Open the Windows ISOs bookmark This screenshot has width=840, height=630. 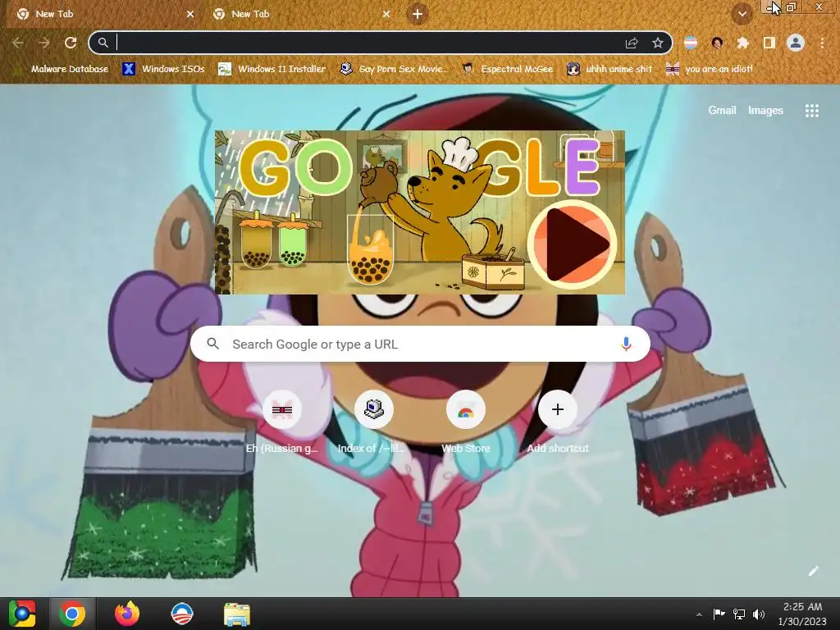pos(163,69)
